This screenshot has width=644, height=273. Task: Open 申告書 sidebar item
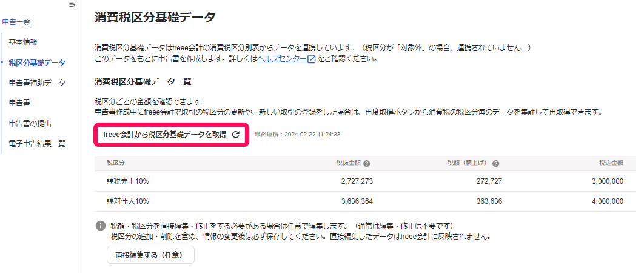(x=19, y=103)
